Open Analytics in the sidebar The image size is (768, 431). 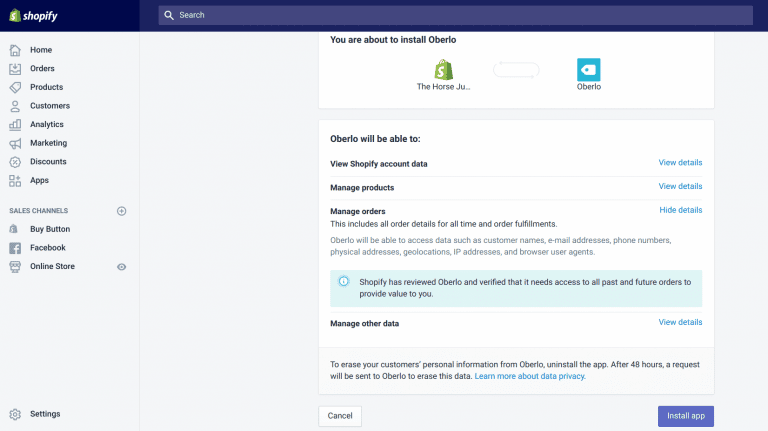coord(47,124)
